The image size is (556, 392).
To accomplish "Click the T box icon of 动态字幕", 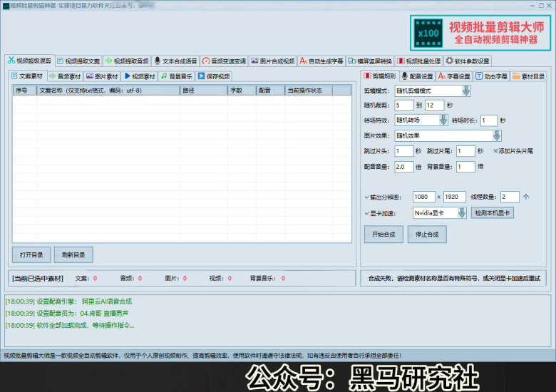I will point(479,76).
